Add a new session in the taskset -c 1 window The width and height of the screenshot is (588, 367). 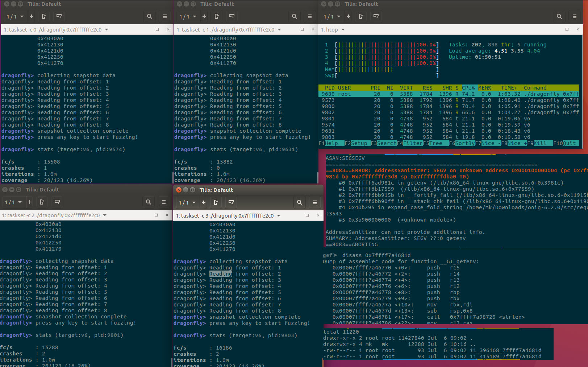tap(204, 16)
